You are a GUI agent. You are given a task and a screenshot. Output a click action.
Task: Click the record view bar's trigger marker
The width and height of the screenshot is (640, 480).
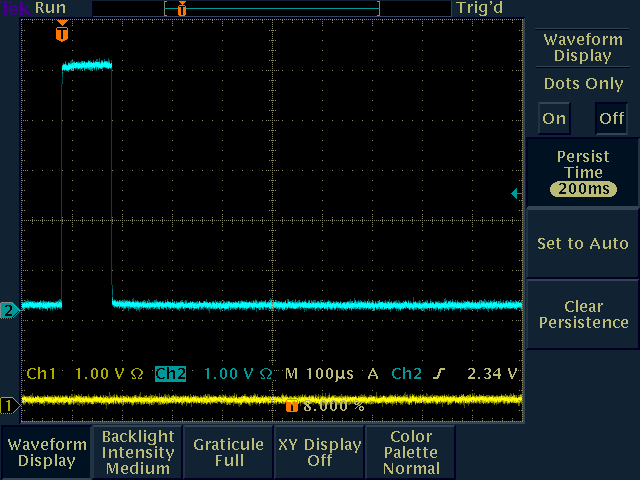click(x=181, y=8)
